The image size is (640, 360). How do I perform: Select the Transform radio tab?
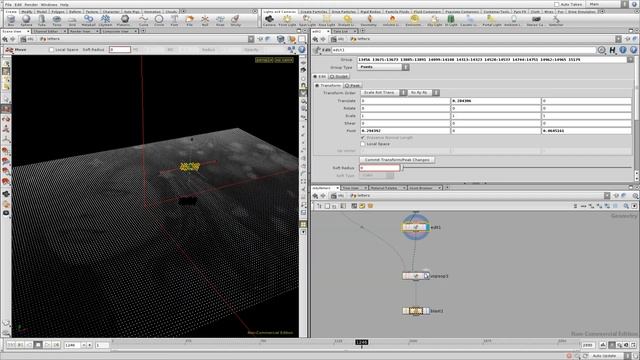pyautogui.click(x=328, y=85)
